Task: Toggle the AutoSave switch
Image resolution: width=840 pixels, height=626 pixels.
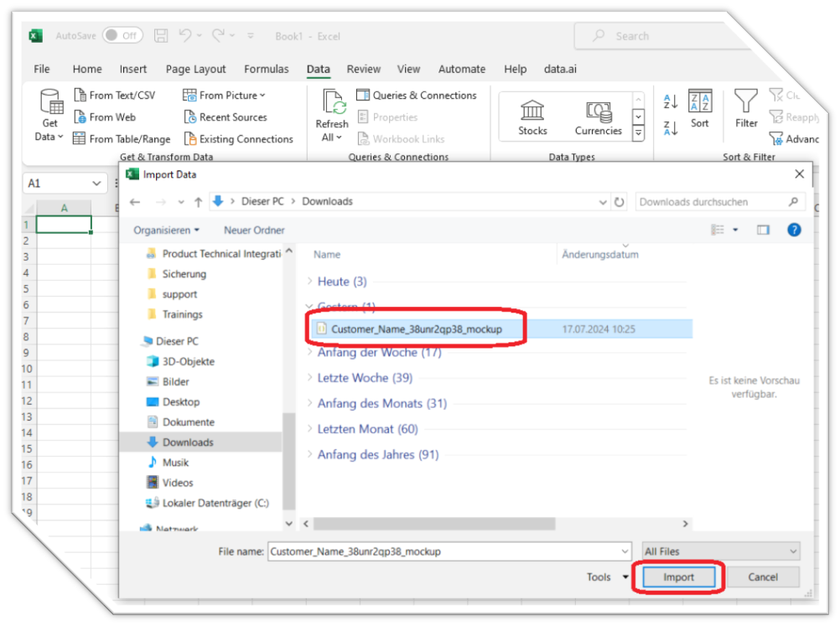Action: tap(122, 36)
